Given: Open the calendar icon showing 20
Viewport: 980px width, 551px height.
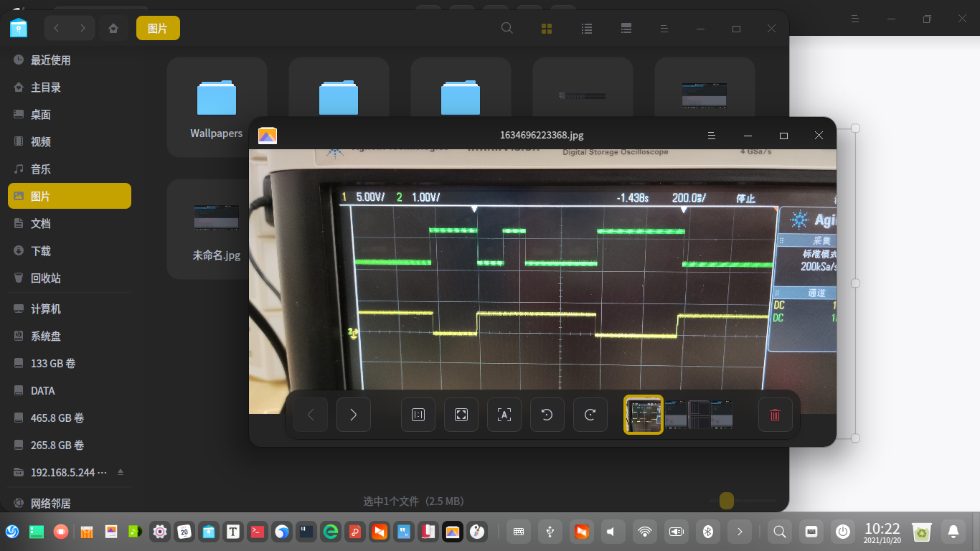Looking at the screenshot, I should pos(184,532).
